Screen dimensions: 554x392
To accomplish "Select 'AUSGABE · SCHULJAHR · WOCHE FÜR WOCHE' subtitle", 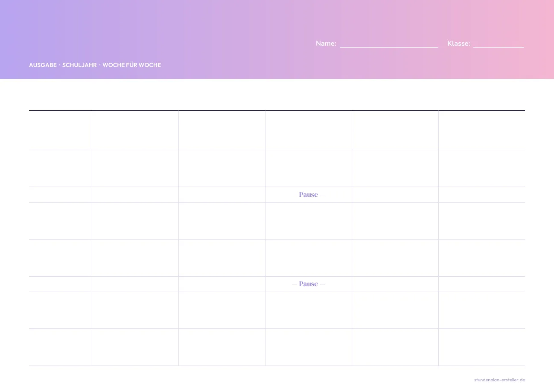I will (95, 65).
